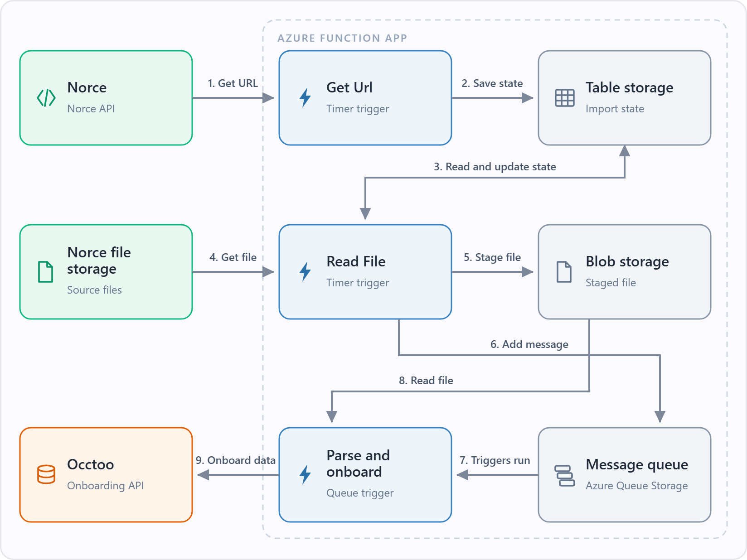747x560 pixels.
Task: Click the '5. Stage file' label
Action: tap(492, 257)
